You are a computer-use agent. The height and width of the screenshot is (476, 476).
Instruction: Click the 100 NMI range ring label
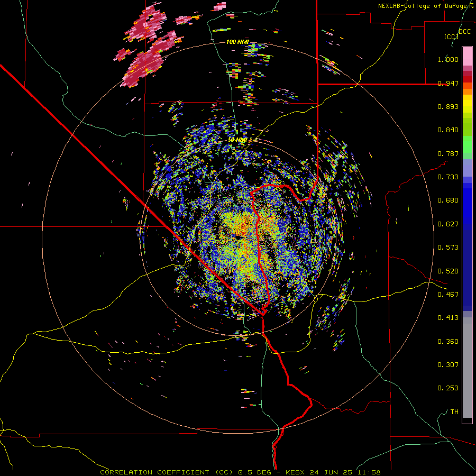pyautogui.click(x=237, y=42)
